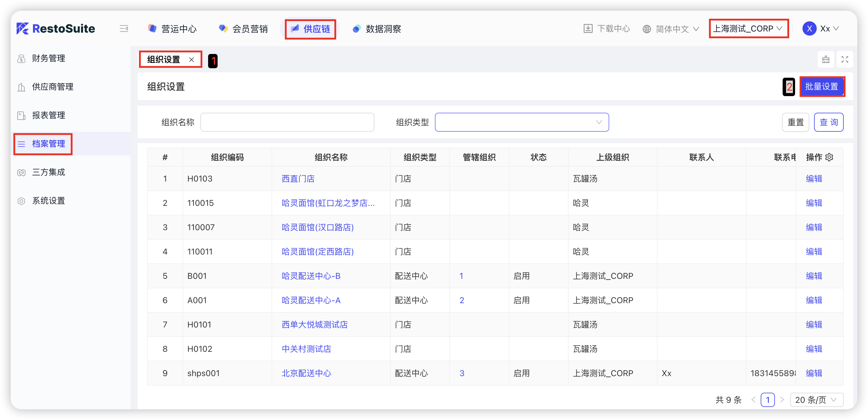This screenshot has height=420, width=868.
Task: Collapse the sidebar menu icon
Action: click(x=124, y=29)
